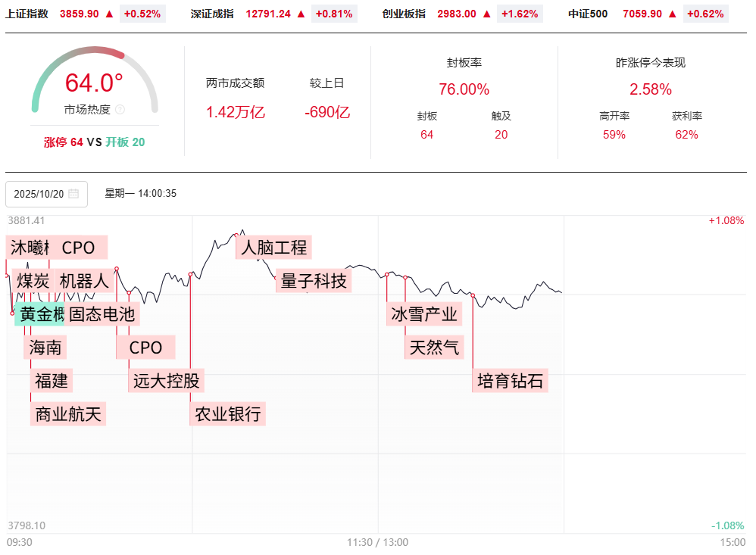The height and width of the screenshot is (555, 756).
Task: Click the 开板 20 count
Action: 125,142
